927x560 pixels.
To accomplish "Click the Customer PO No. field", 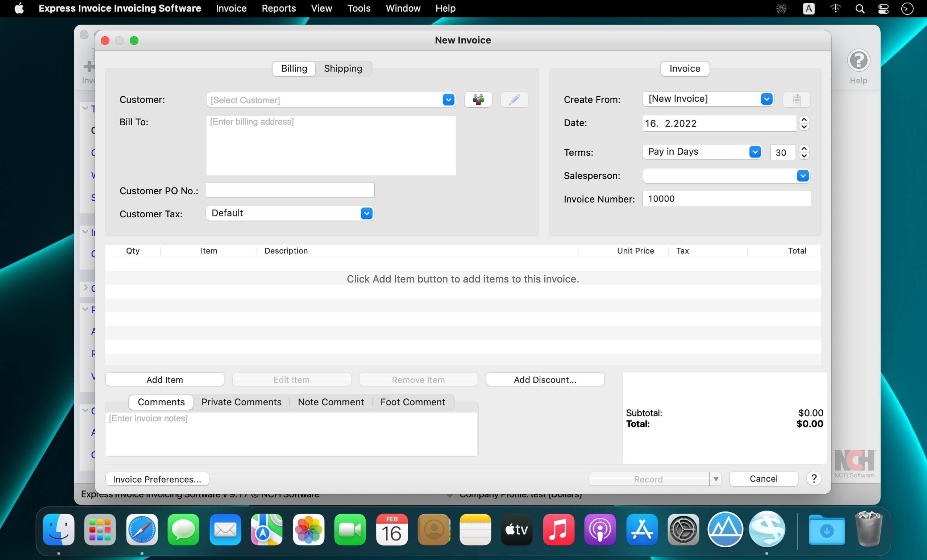I will (x=290, y=190).
